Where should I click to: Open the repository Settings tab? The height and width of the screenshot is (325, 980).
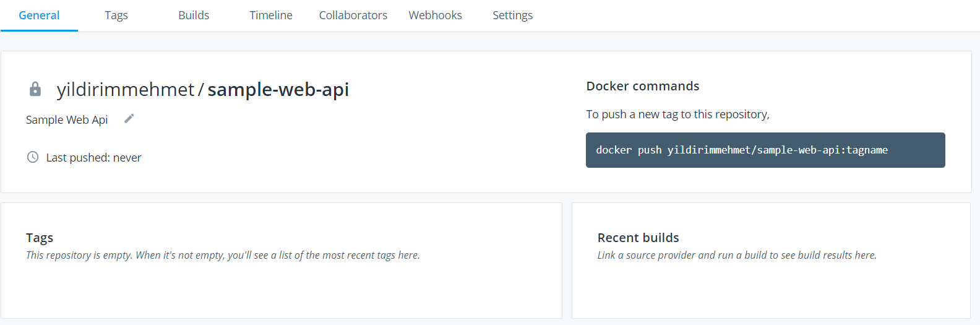(512, 15)
